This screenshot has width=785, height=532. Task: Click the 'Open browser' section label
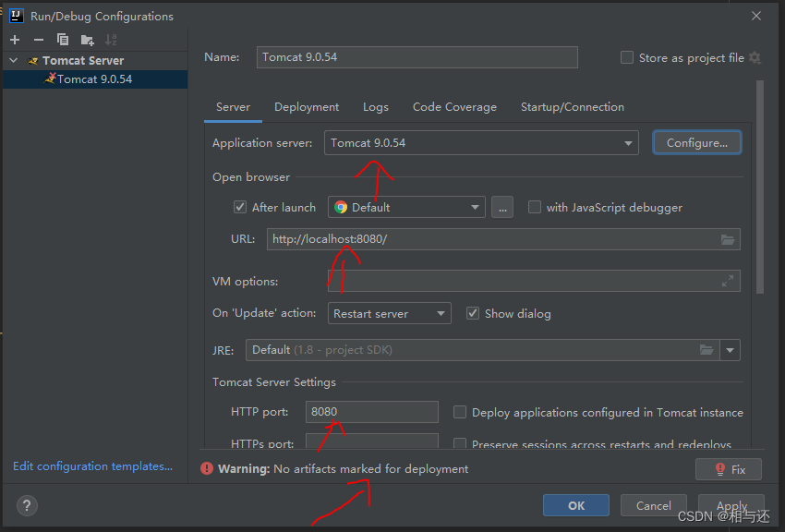pyautogui.click(x=251, y=177)
